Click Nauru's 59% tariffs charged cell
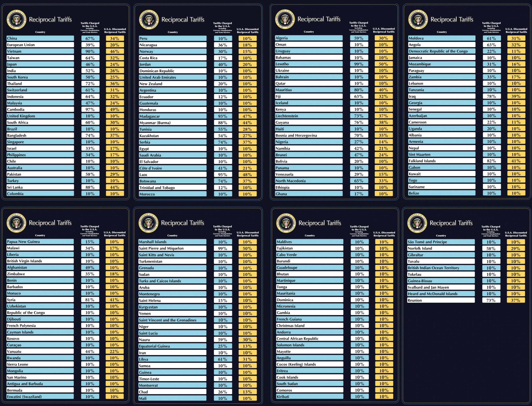 222,340
